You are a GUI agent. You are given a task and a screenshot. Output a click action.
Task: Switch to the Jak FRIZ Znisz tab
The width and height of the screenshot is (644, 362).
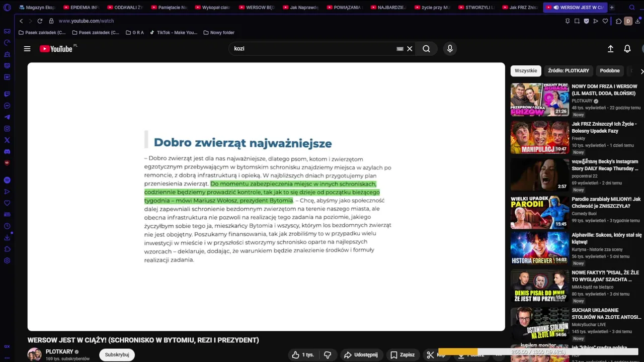click(520, 8)
